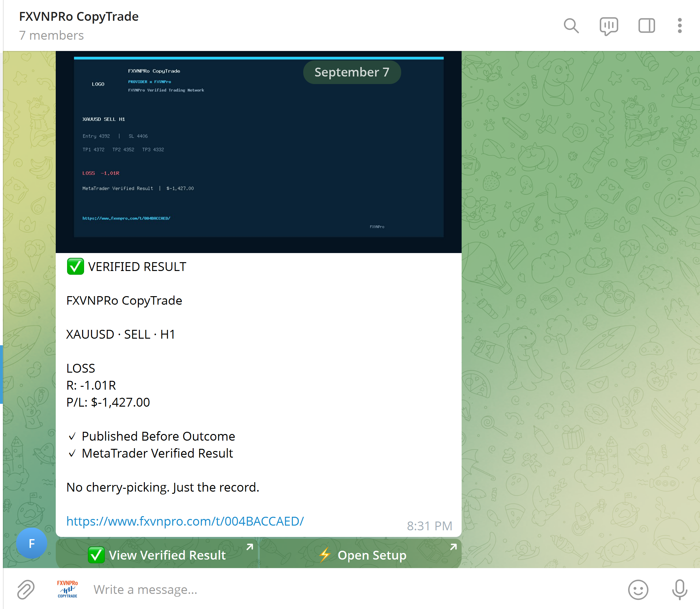The width and height of the screenshot is (700, 609).
Task: Click the P/L: $-1,427.00 text
Action: coord(108,402)
